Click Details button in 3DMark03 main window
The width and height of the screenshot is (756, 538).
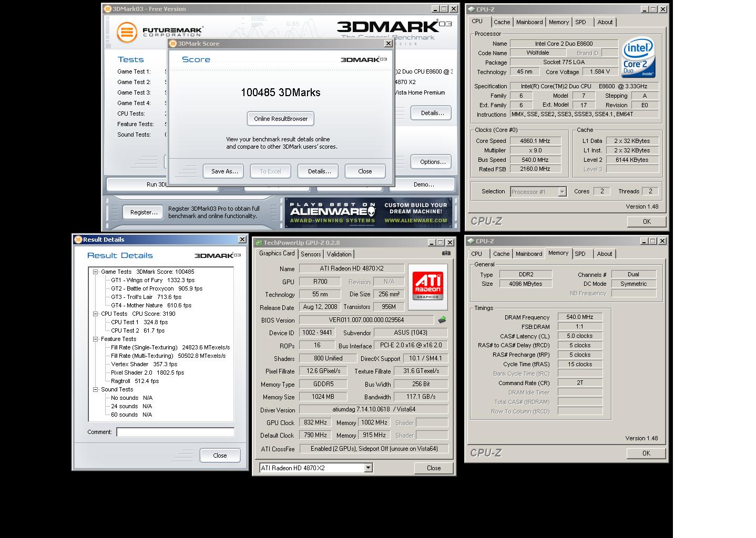click(x=432, y=113)
